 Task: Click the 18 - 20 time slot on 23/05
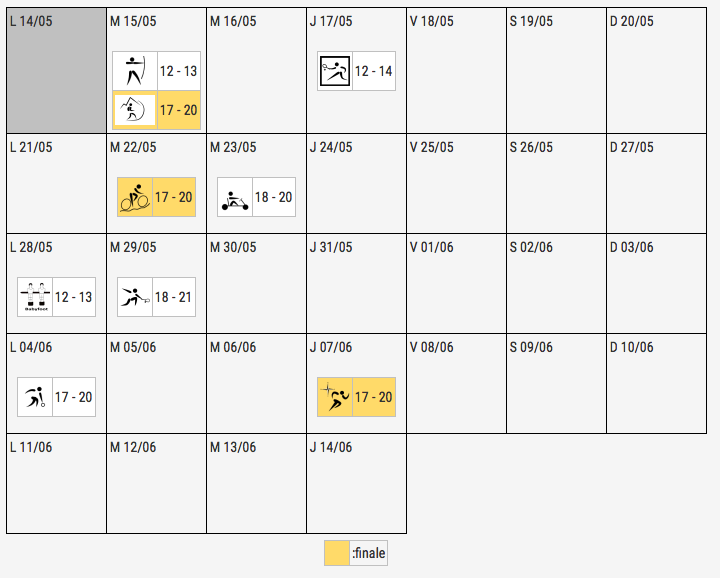tap(274, 197)
